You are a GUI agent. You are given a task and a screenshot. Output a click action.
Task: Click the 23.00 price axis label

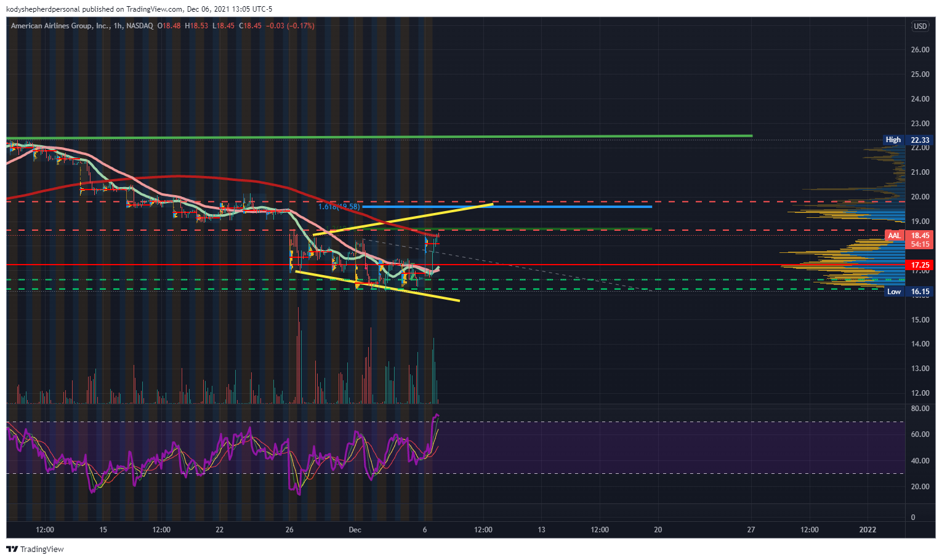pos(920,124)
